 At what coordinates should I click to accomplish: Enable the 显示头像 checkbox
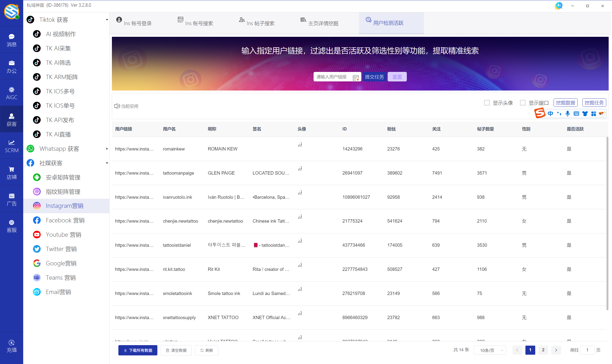click(x=487, y=103)
